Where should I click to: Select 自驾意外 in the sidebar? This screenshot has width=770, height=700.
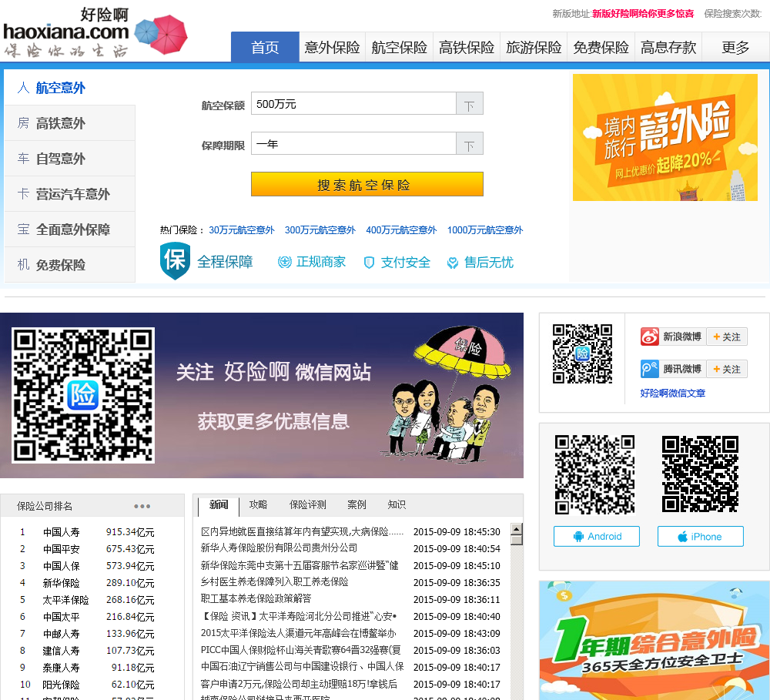[70, 158]
